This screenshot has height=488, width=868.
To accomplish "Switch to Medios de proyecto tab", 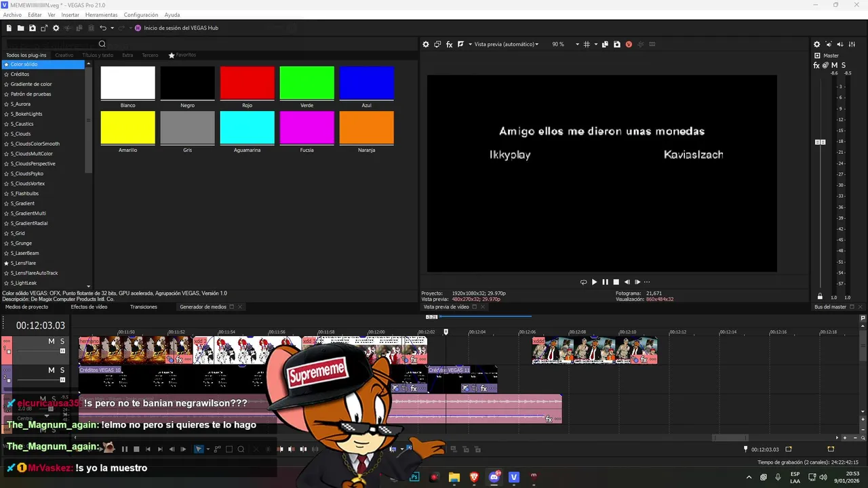I will (26, 307).
